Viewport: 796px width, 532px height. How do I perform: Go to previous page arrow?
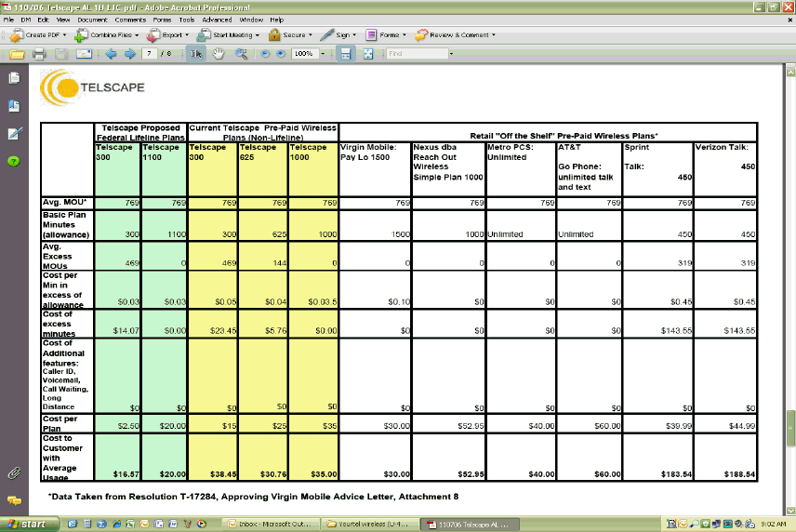pos(111,54)
